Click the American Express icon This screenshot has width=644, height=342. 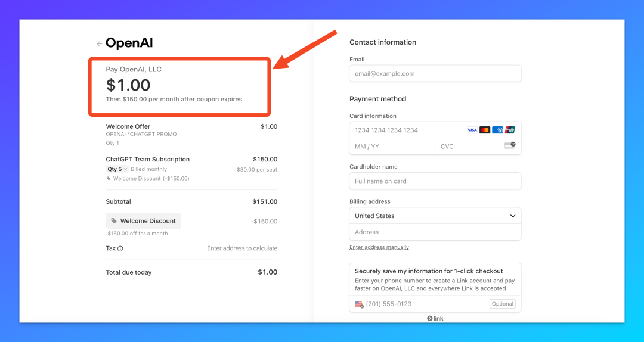[x=497, y=130]
